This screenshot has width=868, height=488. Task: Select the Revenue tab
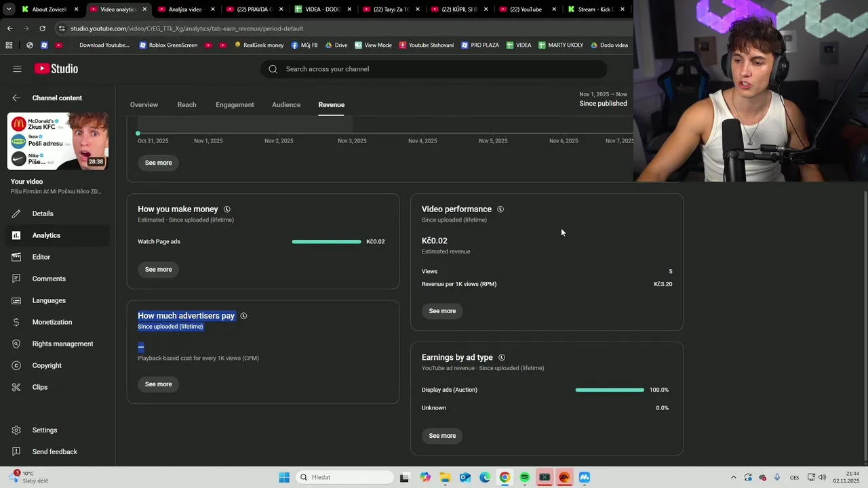332,104
